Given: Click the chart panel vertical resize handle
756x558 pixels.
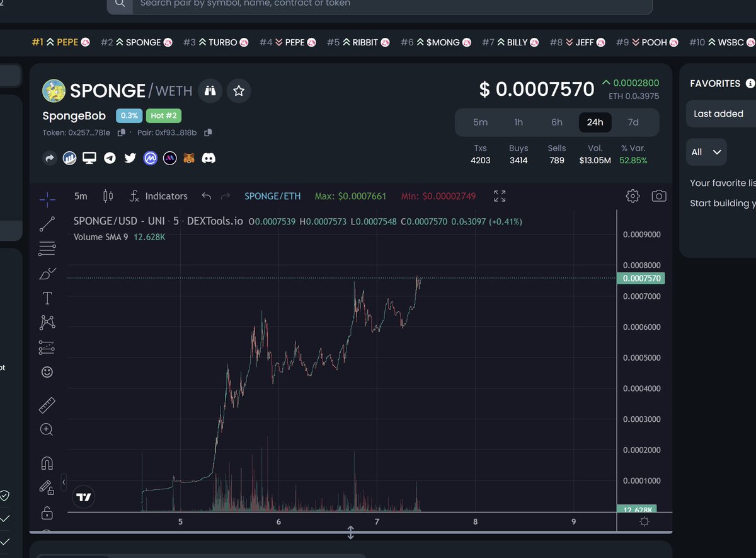Looking at the screenshot, I should click(351, 533).
